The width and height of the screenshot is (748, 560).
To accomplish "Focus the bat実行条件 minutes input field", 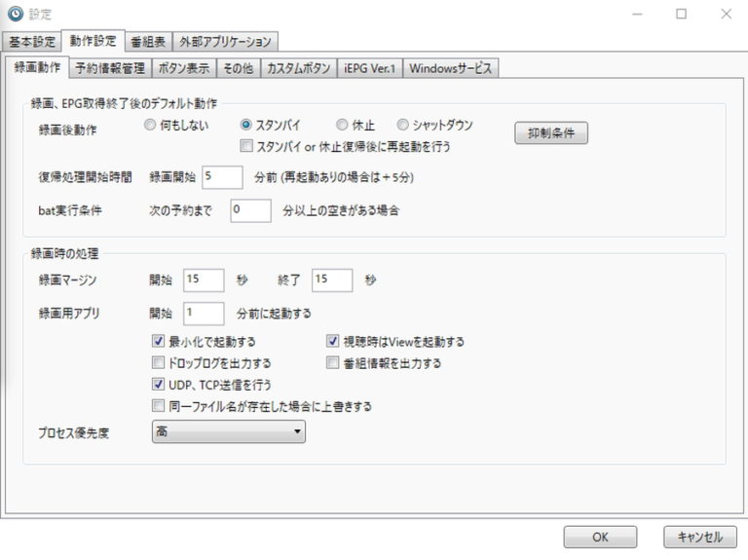I will 250,209.
